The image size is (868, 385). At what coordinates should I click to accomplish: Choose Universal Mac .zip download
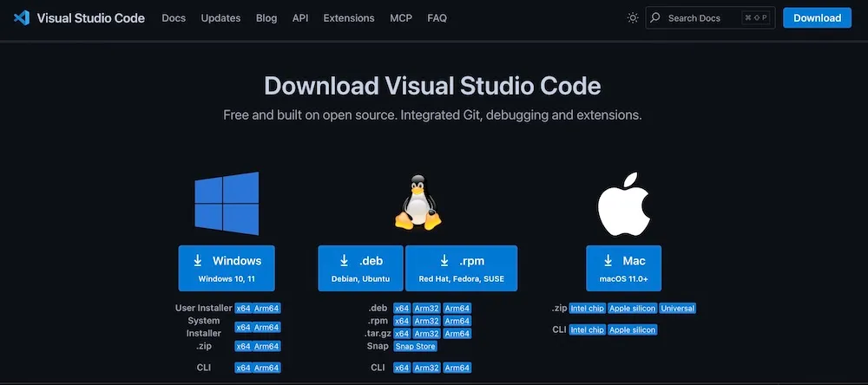tap(677, 308)
